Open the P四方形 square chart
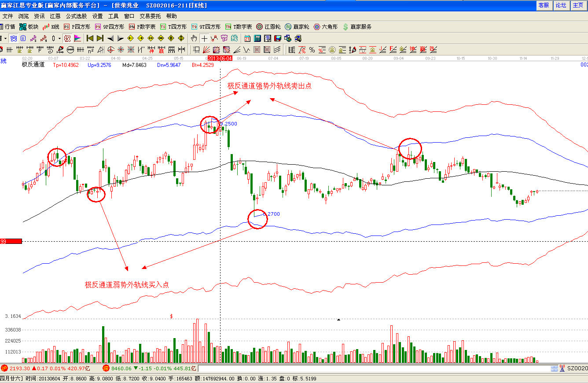 (77, 27)
